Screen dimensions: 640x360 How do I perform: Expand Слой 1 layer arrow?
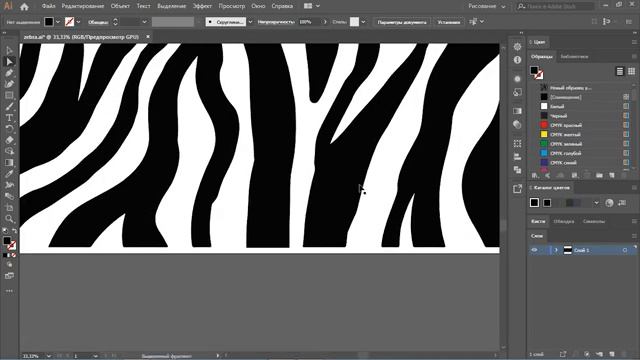click(556, 250)
